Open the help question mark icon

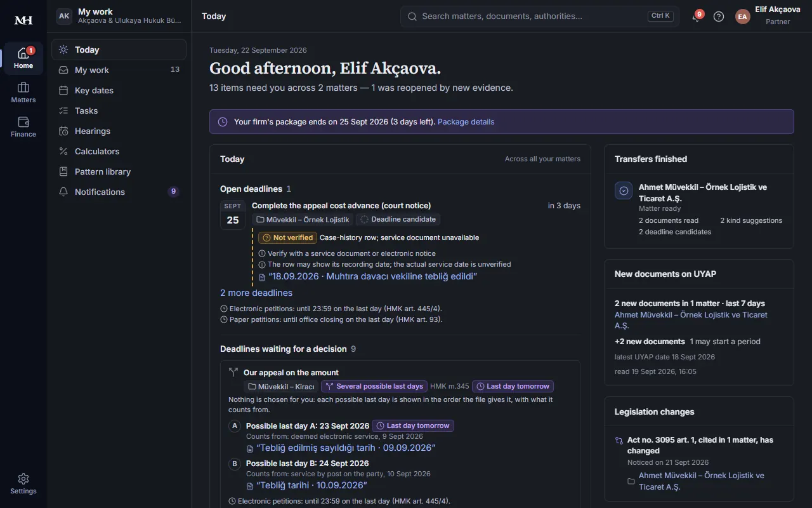[719, 17]
